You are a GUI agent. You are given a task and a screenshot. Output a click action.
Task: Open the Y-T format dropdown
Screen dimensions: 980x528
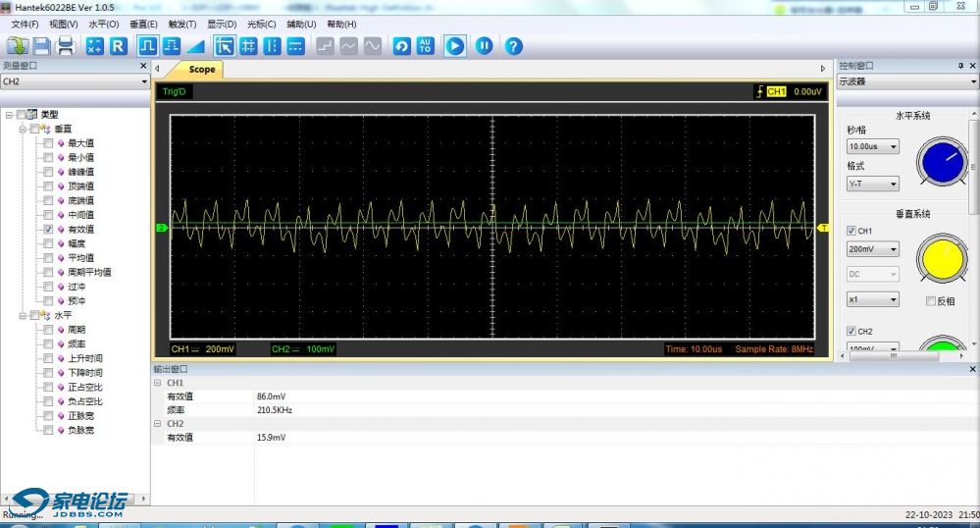point(872,184)
